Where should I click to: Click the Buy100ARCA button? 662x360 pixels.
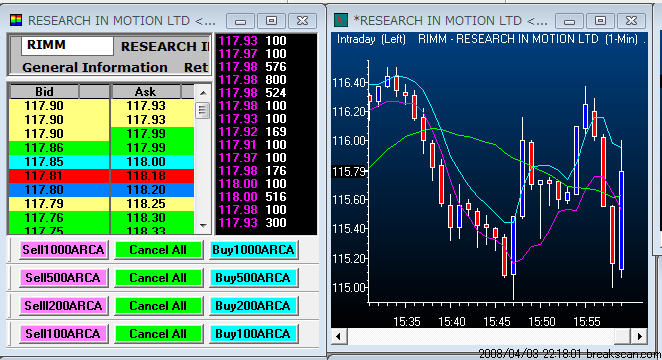253,334
